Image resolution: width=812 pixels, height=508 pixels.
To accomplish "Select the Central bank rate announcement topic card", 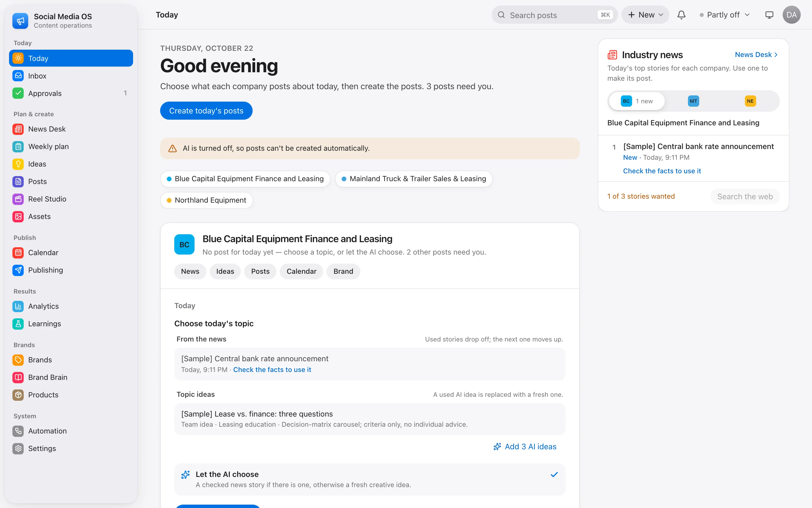I will [370, 364].
